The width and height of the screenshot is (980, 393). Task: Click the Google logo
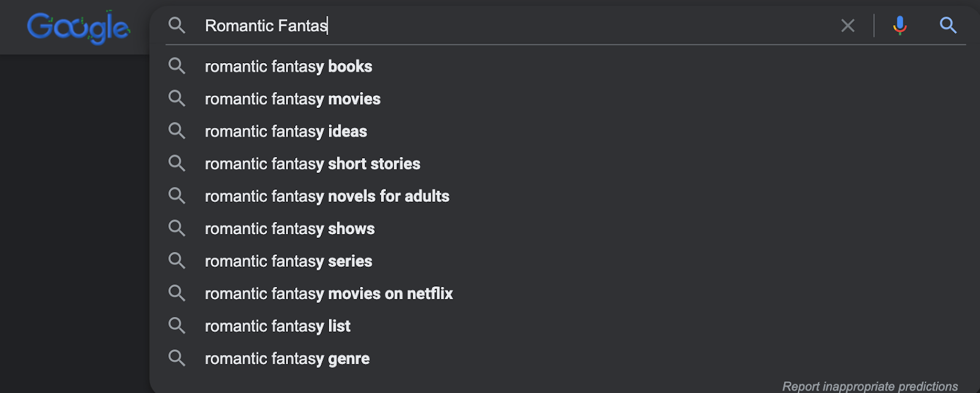point(78,28)
